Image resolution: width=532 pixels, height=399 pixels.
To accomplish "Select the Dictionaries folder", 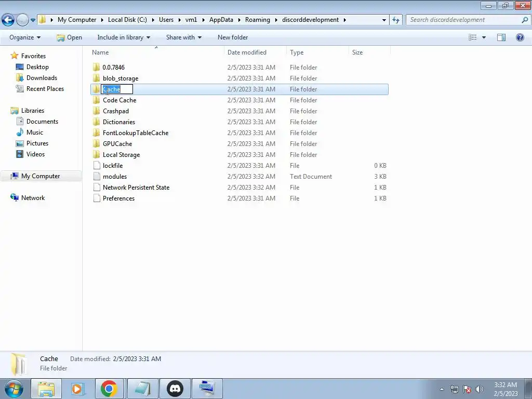I will [x=119, y=122].
